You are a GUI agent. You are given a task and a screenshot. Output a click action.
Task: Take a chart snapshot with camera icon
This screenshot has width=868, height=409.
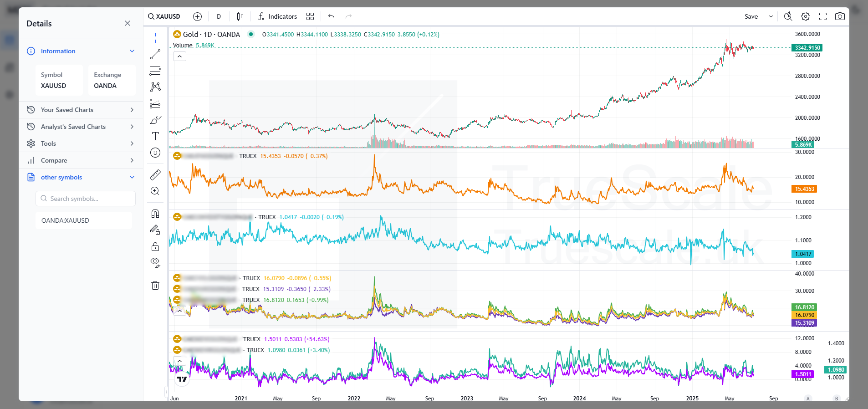pyautogui.click(x=840, y=16)
